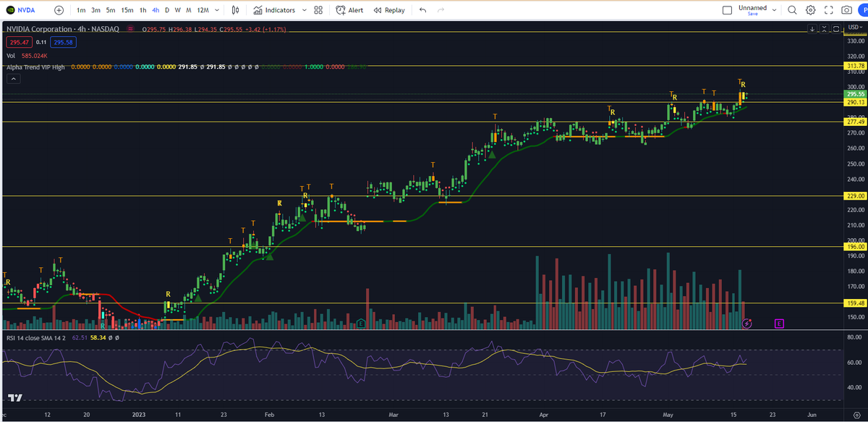The image size is (868, 422).
Task: Open the candlestick chart style selector
Action: 236,10
